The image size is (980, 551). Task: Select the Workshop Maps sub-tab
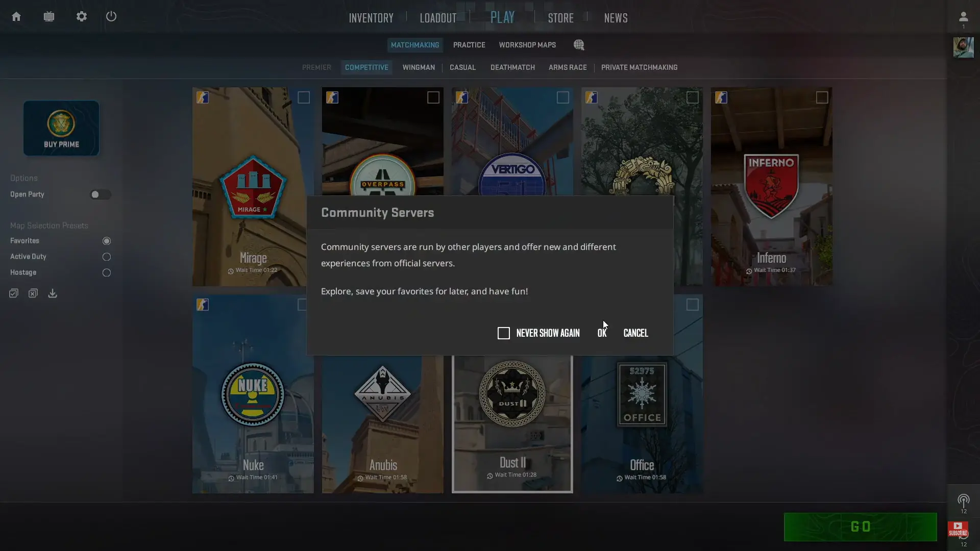pyautogui.click(x=527, y=45)
